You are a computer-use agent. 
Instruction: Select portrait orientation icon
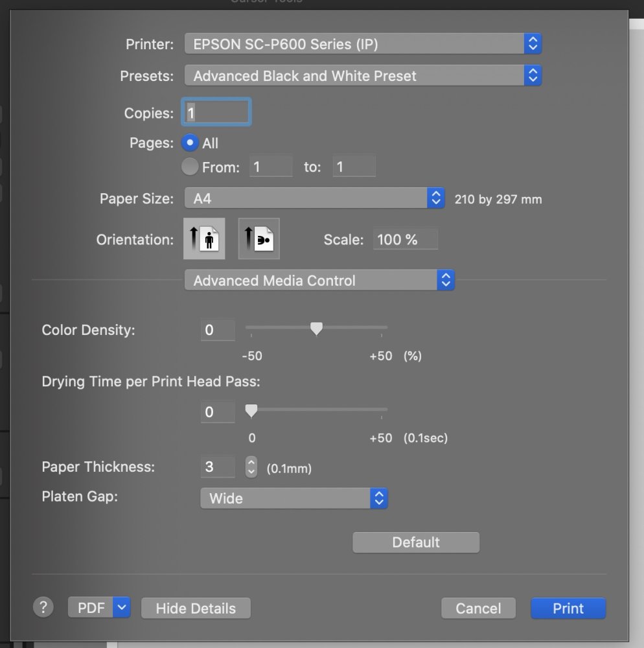point(204,239)
